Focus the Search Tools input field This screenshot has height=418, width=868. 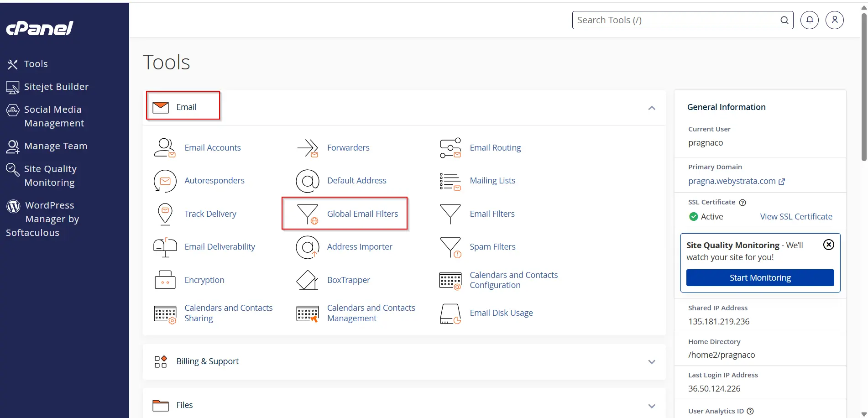coord(683,20)
